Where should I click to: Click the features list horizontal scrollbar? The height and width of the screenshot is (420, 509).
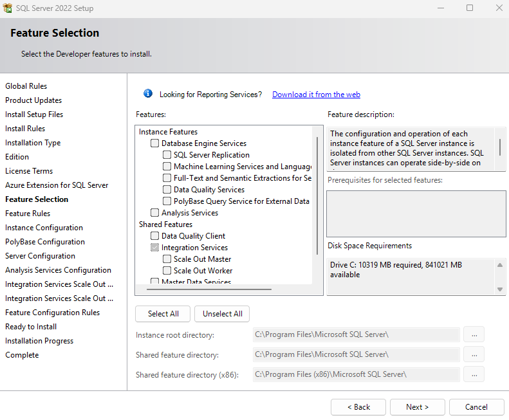click(x=208, y=289)
